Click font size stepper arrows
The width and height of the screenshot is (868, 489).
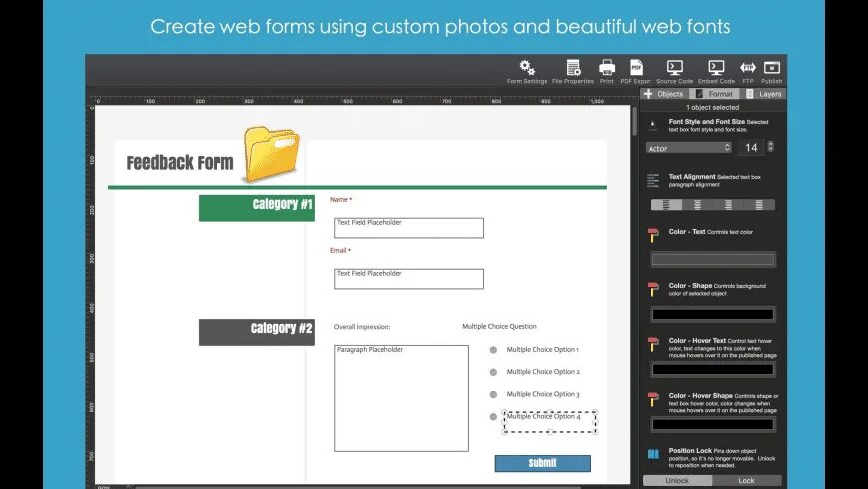click(x=770, y=147)
